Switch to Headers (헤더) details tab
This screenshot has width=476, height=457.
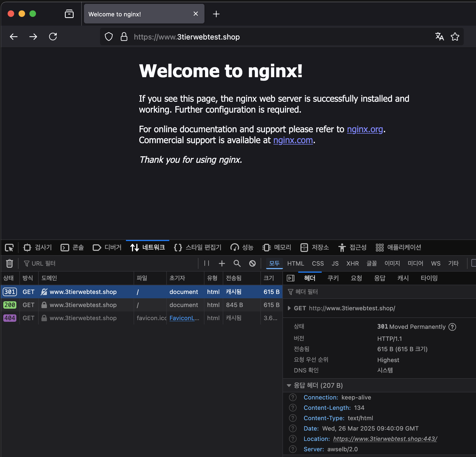[x=310, y=278]
